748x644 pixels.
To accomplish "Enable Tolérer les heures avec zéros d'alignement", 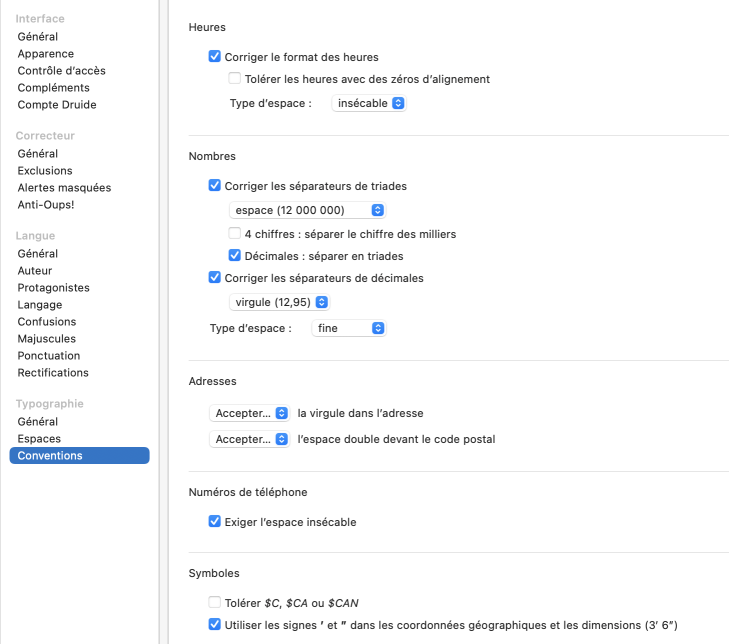I will [x=235, y=79].
